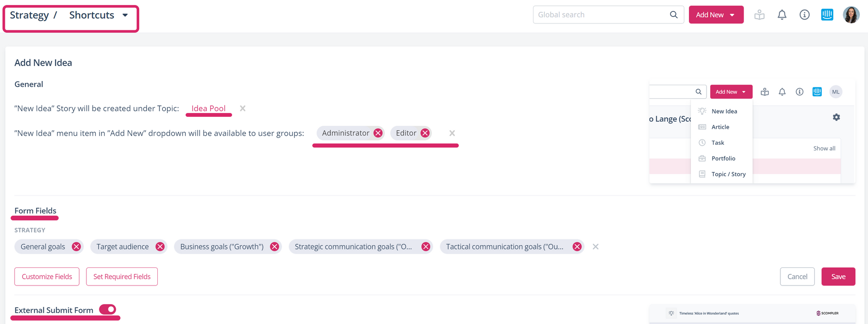868x324 pixels.
Task: Remove the Administrator user group tag
Action: pos(378,133)
